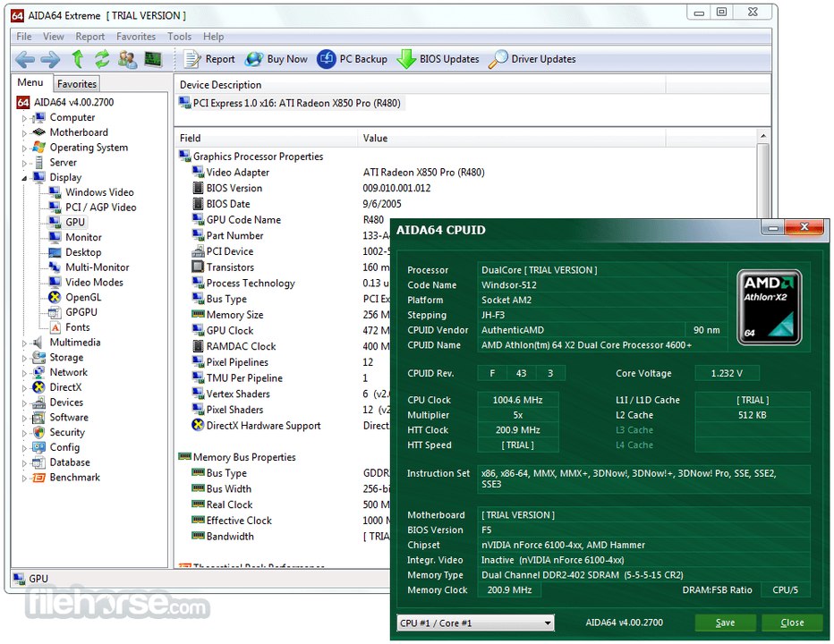Screen dimensions: 834x644
Task: Select the PCI Express ATI Radeon device row
Action: (x=291, y=103)
